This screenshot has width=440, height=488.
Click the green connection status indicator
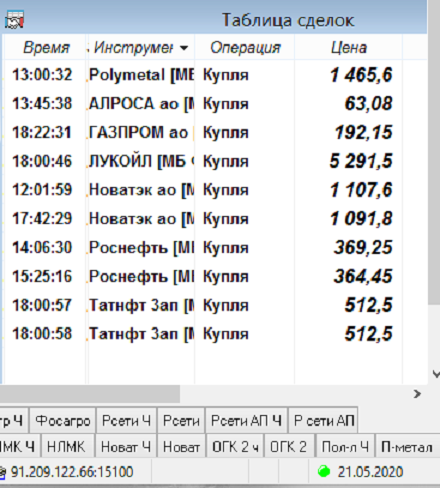click(x=324, y=471)
